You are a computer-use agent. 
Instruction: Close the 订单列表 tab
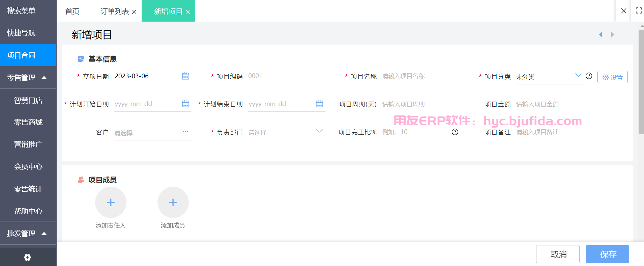(134, 12)
